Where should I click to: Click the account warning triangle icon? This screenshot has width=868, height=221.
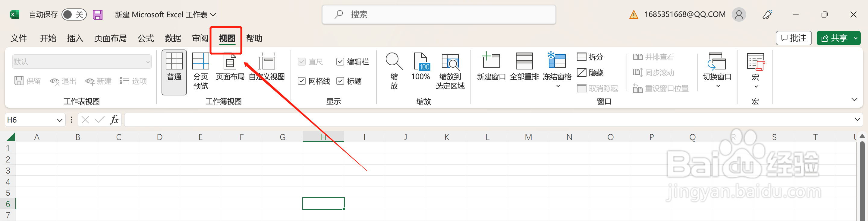(x=634, y=14)
